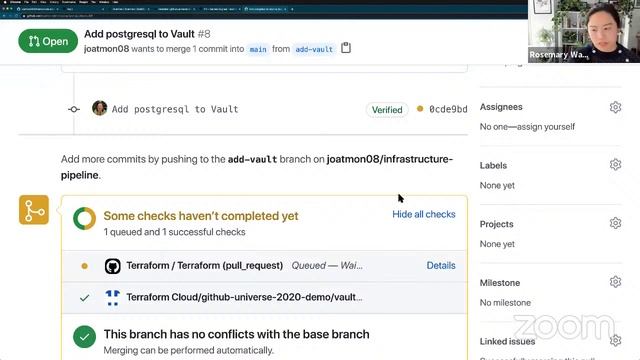Click the No milestone text
Image resolution: width=640 pixels, height=360 pixels.
[505, 302]
